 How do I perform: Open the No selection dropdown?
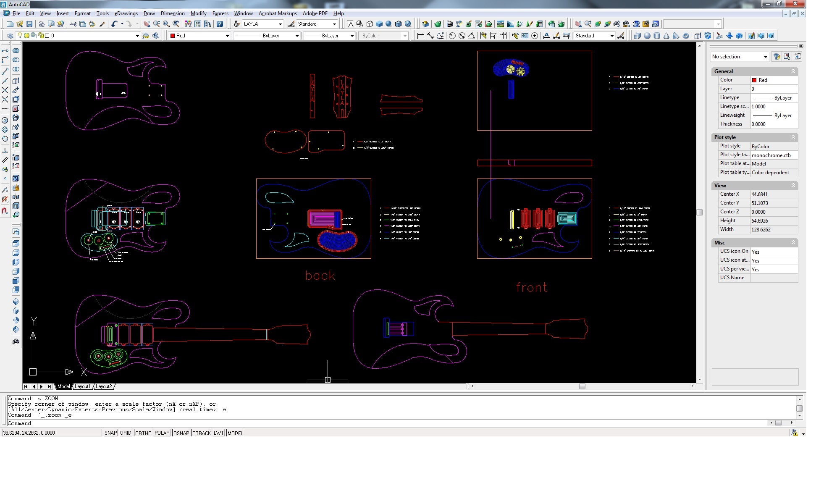click(x=766, y=57)
